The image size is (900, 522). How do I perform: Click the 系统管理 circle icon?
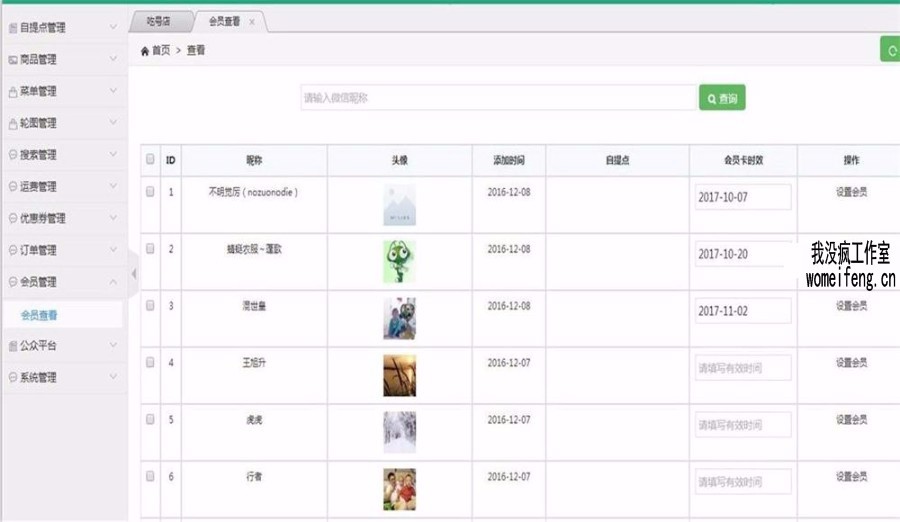click(x=13, y=377)
